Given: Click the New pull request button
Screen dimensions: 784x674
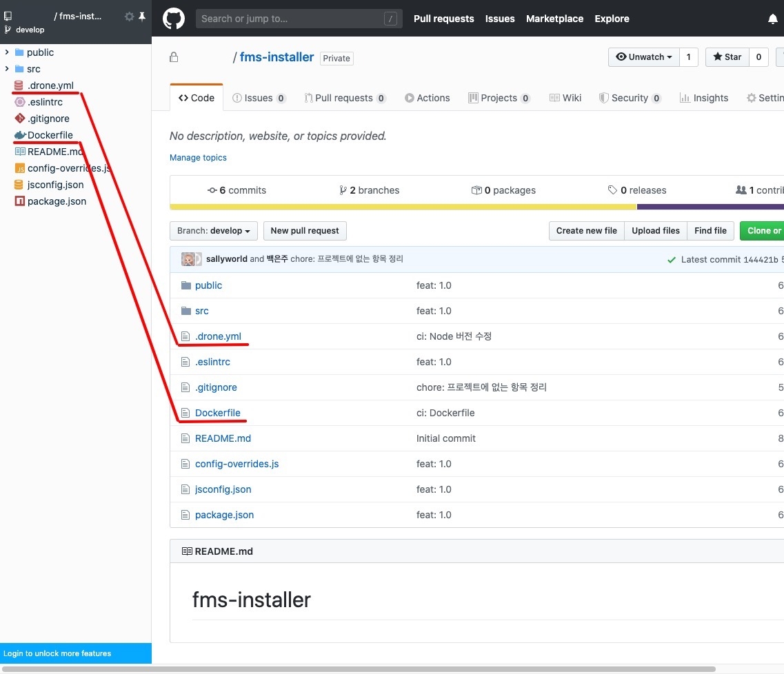Looking at the screenshot, I should (x=305, y=231).
